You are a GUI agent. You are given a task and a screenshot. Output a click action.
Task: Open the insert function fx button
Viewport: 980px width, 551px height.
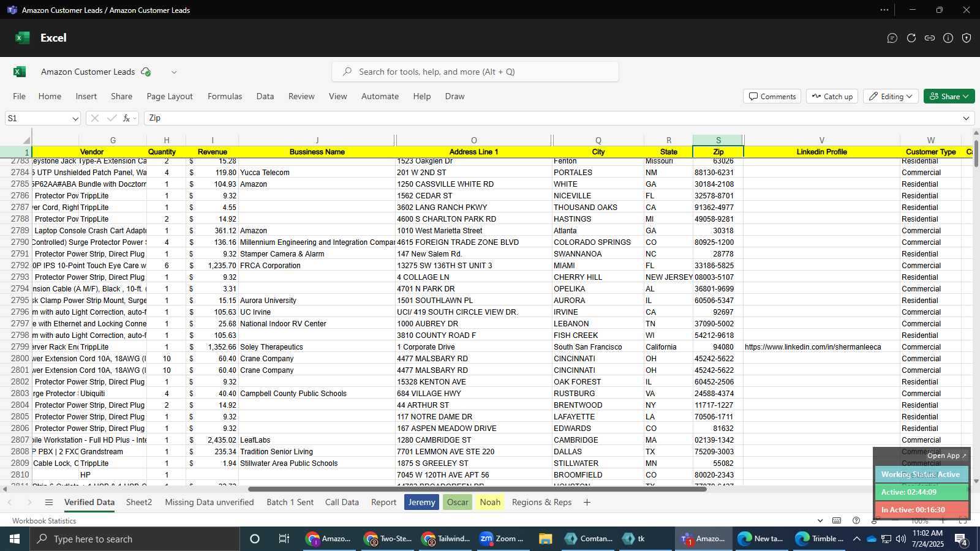point(126,118)
